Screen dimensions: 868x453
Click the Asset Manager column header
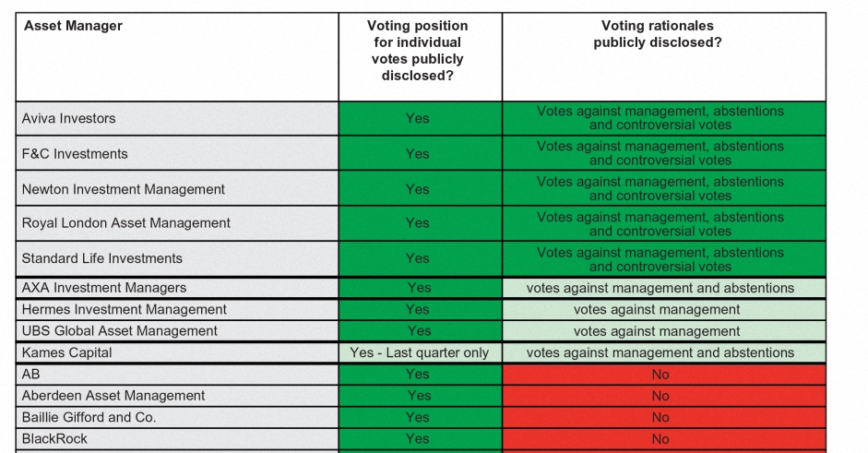click(x=177, y=57)
